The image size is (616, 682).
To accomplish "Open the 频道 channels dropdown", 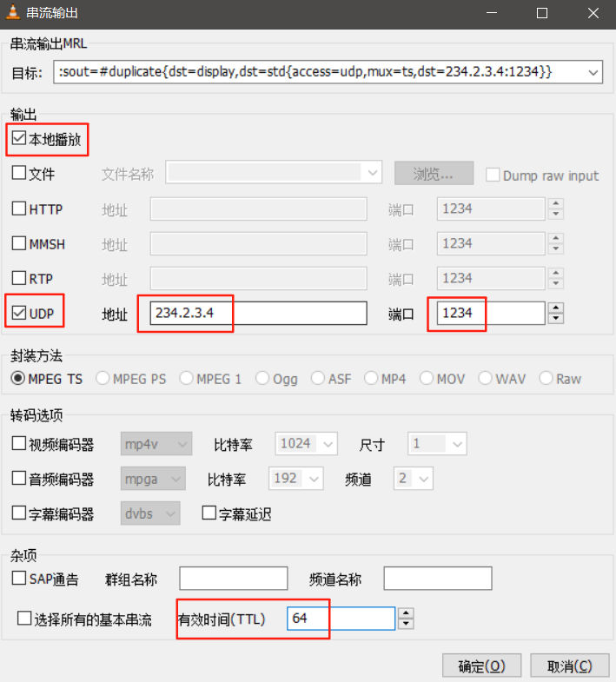I will pyautogui.click(x=414, y=479).
